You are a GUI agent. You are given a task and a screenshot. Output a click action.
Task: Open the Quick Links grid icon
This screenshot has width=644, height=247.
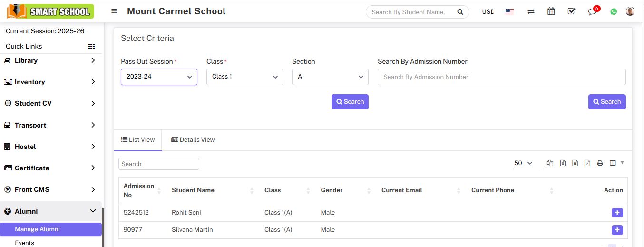(91, 46)
